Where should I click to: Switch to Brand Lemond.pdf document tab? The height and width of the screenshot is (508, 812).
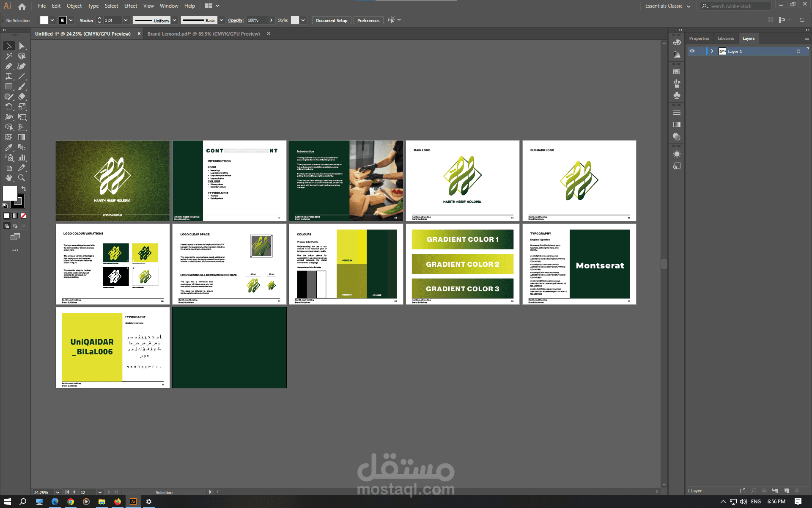point(203,34)
